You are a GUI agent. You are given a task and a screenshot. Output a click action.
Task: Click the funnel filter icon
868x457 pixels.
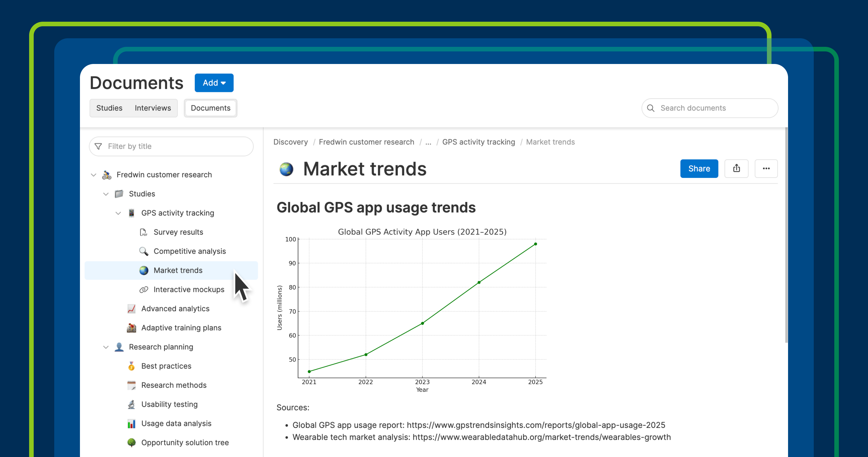point(99,146)
